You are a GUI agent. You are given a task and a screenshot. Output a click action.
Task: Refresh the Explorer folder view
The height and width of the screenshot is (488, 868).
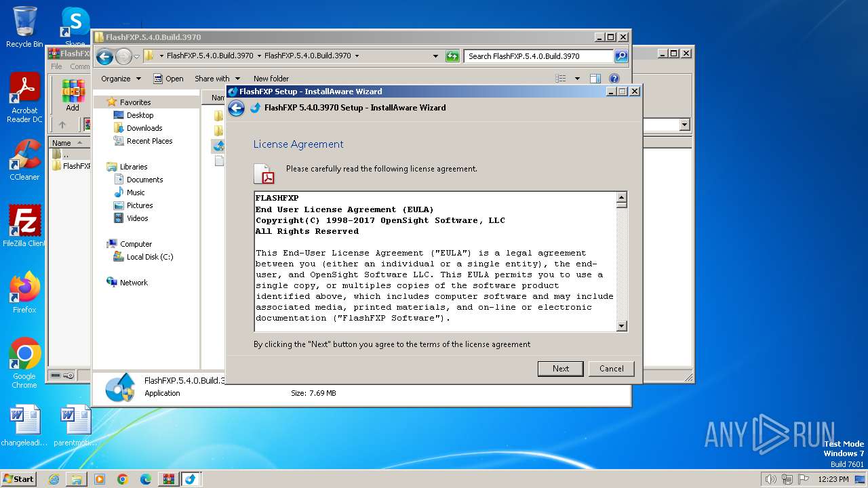pyautogui.click(x=452, y=56)
